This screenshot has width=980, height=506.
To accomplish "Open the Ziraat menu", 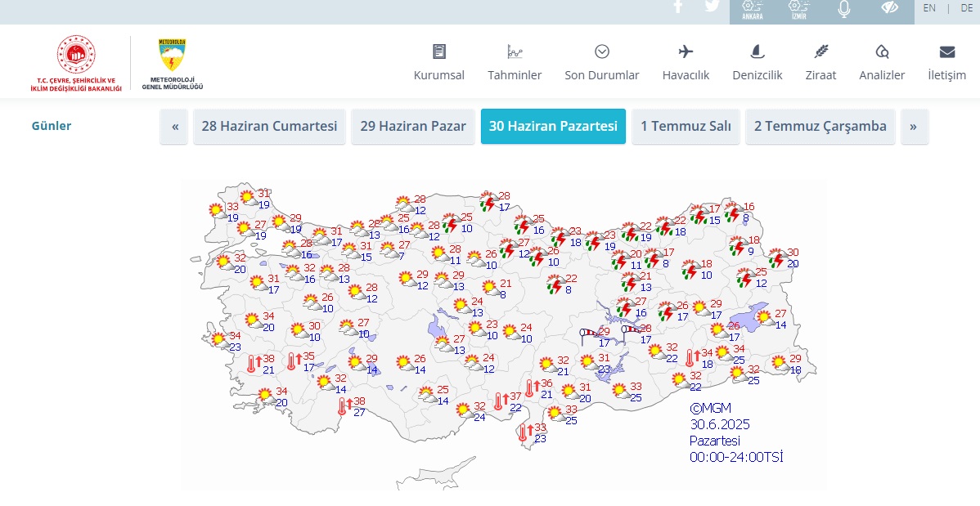I will pyautogui.click(x=820, y=62).
